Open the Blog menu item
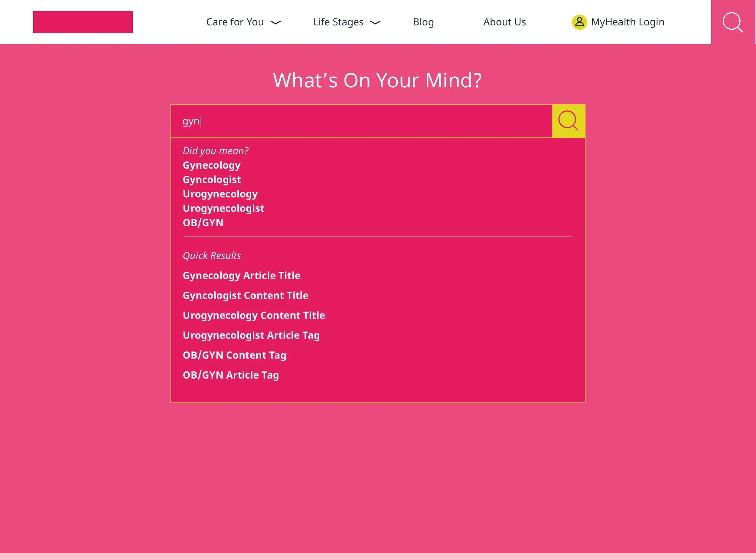 pos(423,22)
